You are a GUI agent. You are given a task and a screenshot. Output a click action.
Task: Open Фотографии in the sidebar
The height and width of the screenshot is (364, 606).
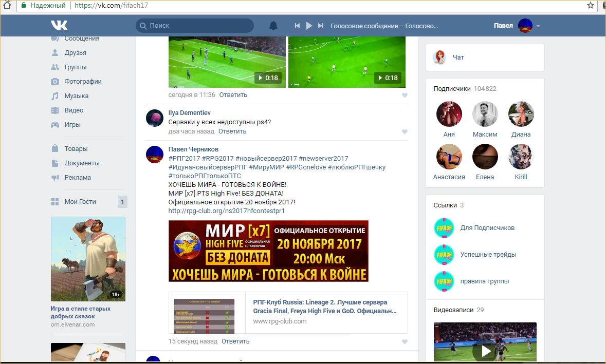(x=83, y=82)
